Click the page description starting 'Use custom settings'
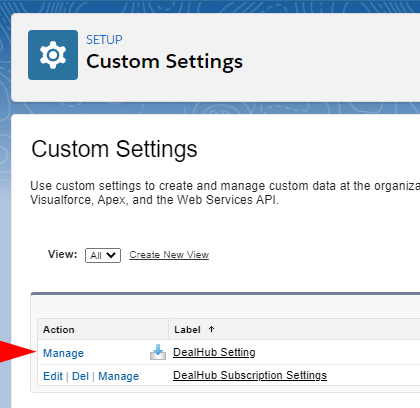The width and height of the screenshot is (420, 408). click(x=225, y=193)
